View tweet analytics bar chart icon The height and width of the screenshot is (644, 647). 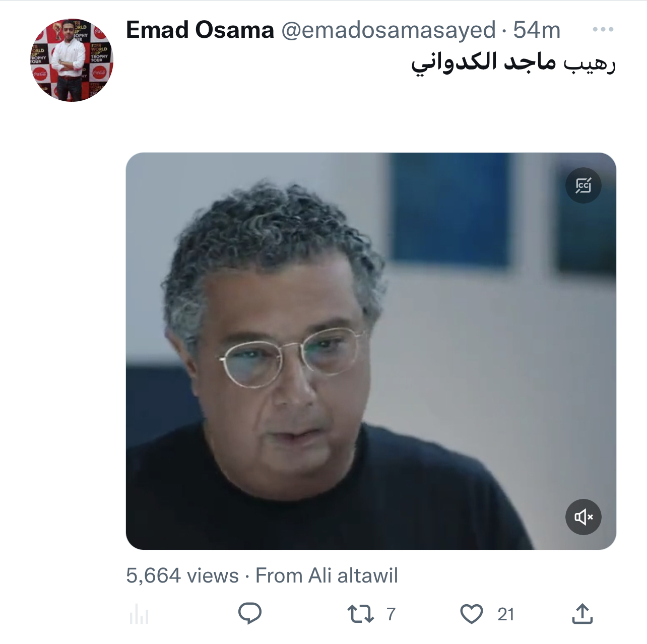pos(139,614)
